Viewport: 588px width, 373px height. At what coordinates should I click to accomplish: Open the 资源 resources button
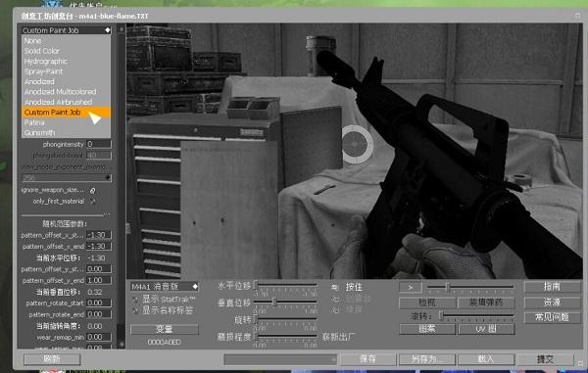click(552, 302)
